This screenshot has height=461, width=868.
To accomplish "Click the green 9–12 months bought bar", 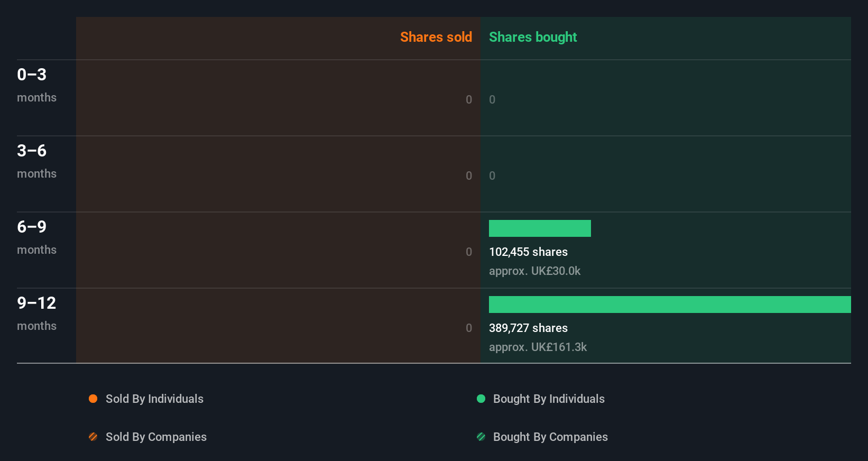I will pos(670,305).
